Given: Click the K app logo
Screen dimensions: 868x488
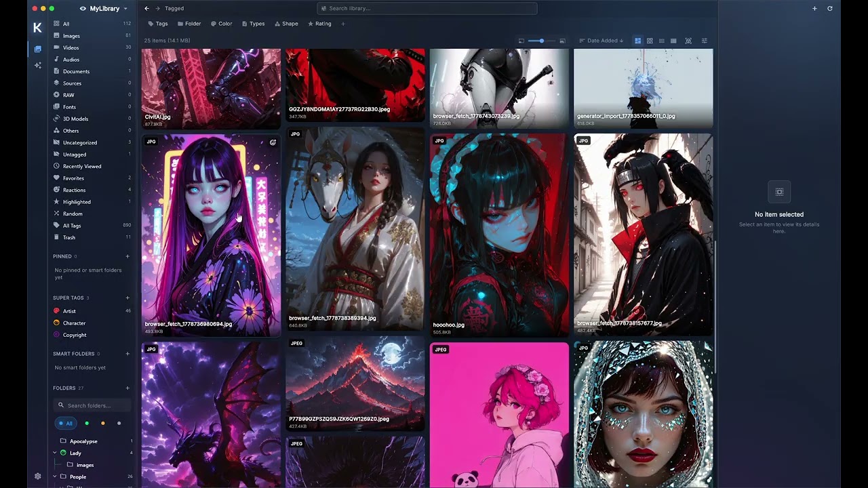Looking at the screenshot, I should tap(37, 27).
